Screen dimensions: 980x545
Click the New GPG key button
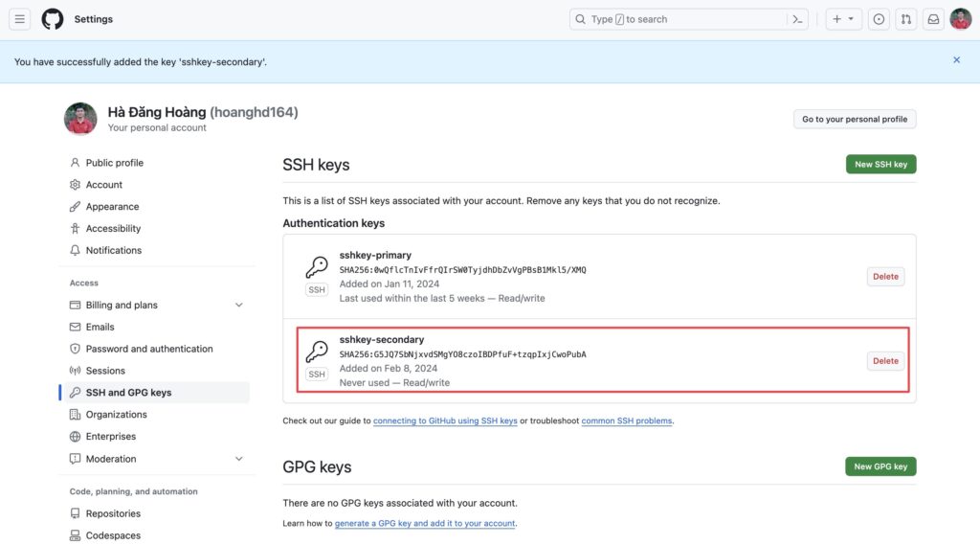coord(880,466)
